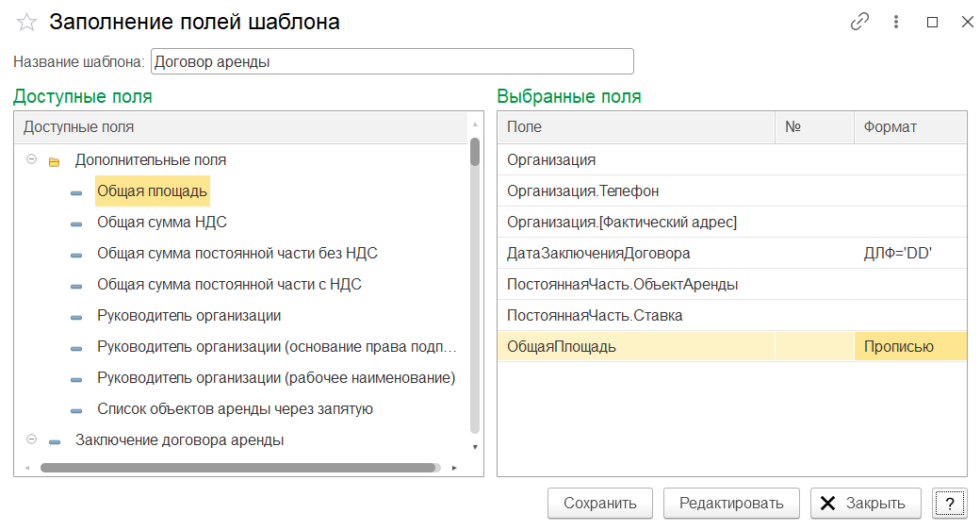This screenshot has width=980, height=530.
Task: Click the Название шаблона input field
Action: point(391,62)
